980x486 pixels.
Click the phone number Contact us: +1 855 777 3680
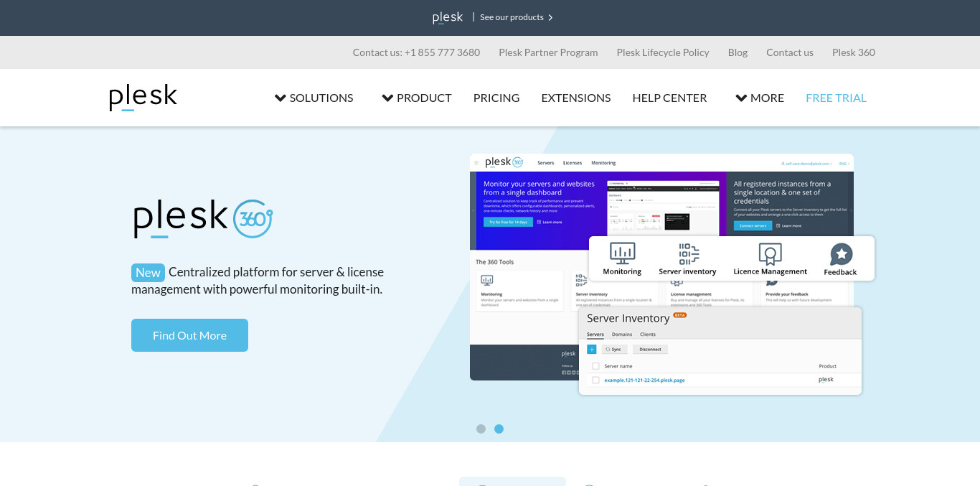(x=416, y=52)
